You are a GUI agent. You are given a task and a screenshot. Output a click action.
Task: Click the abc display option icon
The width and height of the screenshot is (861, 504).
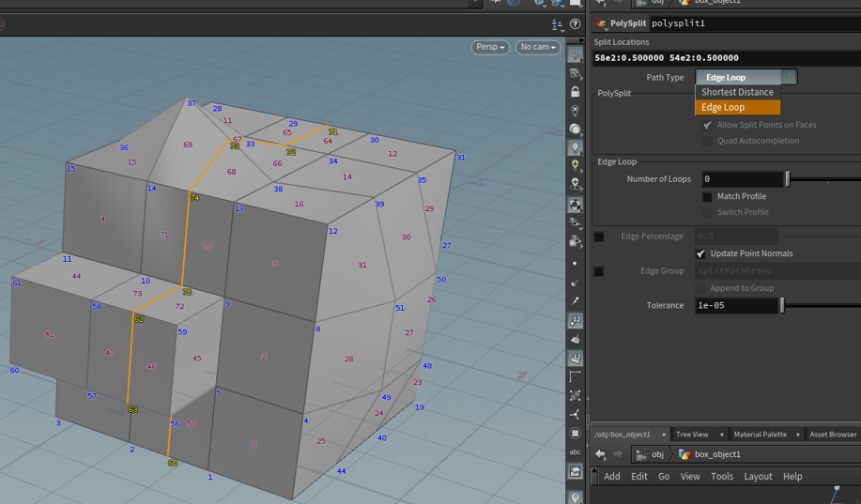coord(575,451)
